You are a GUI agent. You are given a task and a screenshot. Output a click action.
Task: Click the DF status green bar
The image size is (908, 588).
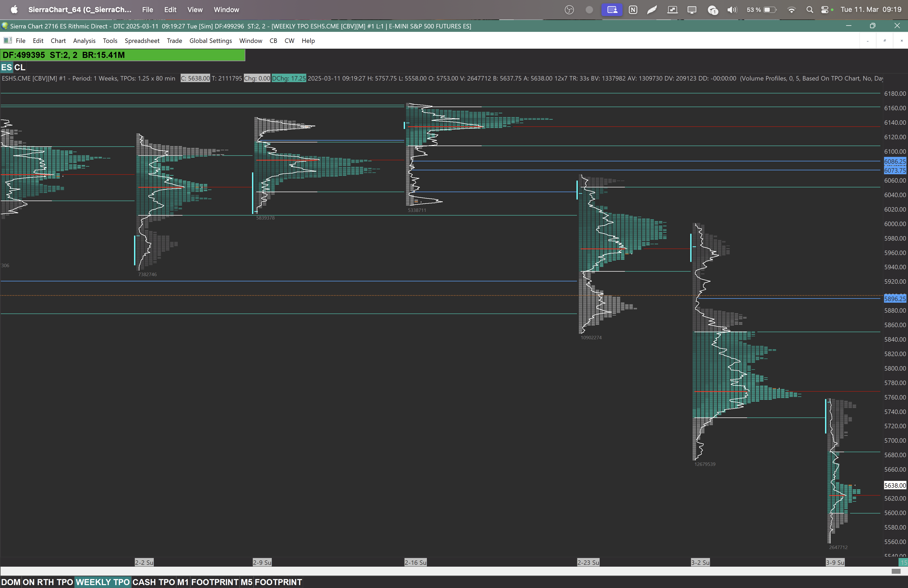(x=122, y=55)
